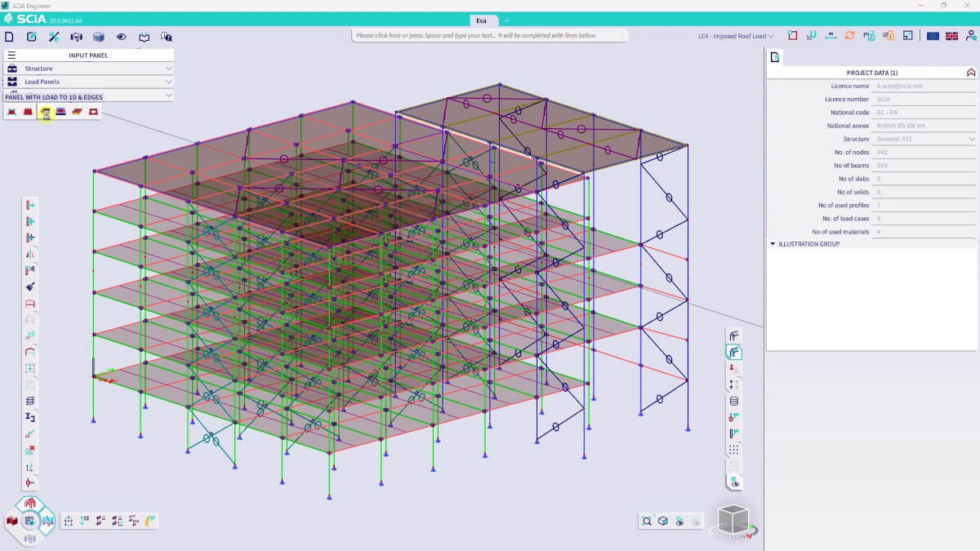Viewport: 980px width, 551px height.
Task: Select the highlighted load panel tool icon
Action: [x=46, y=113]
